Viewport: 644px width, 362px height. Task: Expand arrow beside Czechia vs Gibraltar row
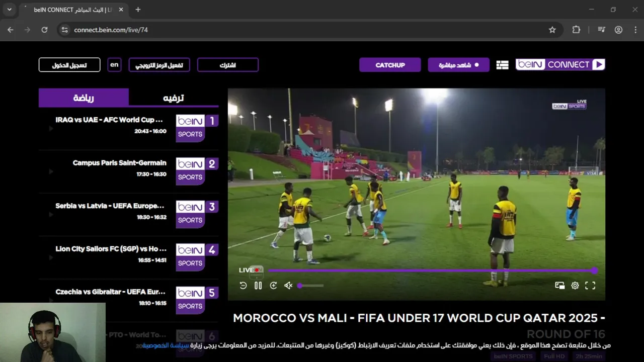point(51,301)
